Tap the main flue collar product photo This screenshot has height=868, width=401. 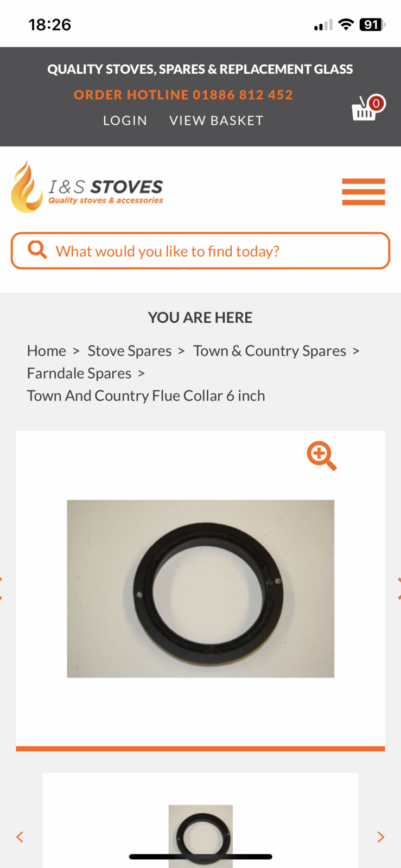[201, 589]
